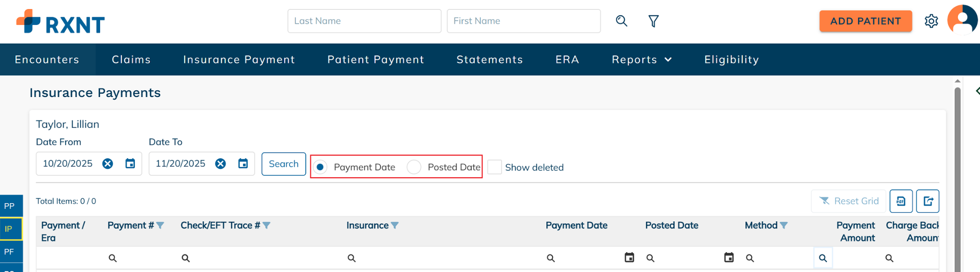Clear the Date From field value

108,164
